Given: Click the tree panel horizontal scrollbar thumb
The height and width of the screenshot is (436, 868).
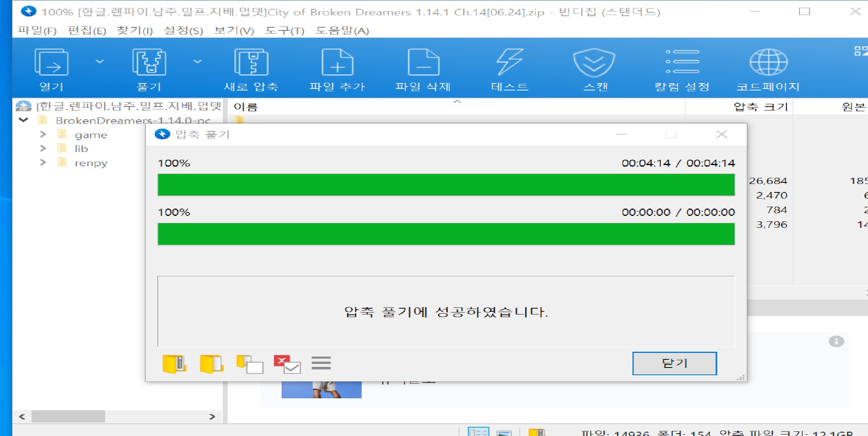Looking at the screenshot, I should [68, 416].
